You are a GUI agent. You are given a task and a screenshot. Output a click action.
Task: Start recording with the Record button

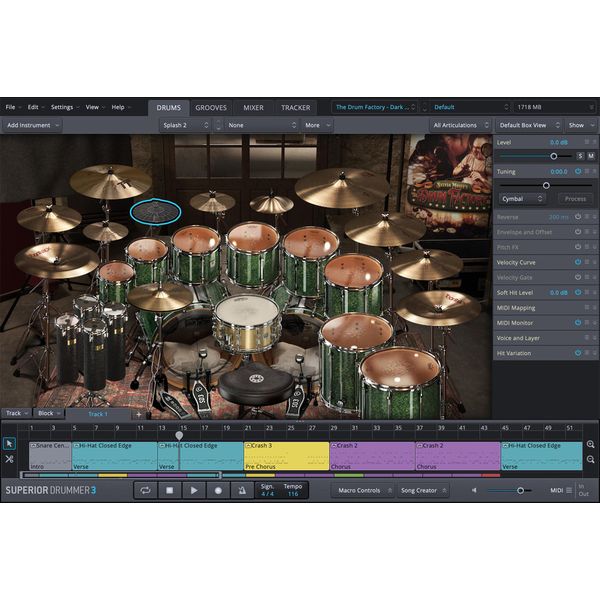point(218,490)
